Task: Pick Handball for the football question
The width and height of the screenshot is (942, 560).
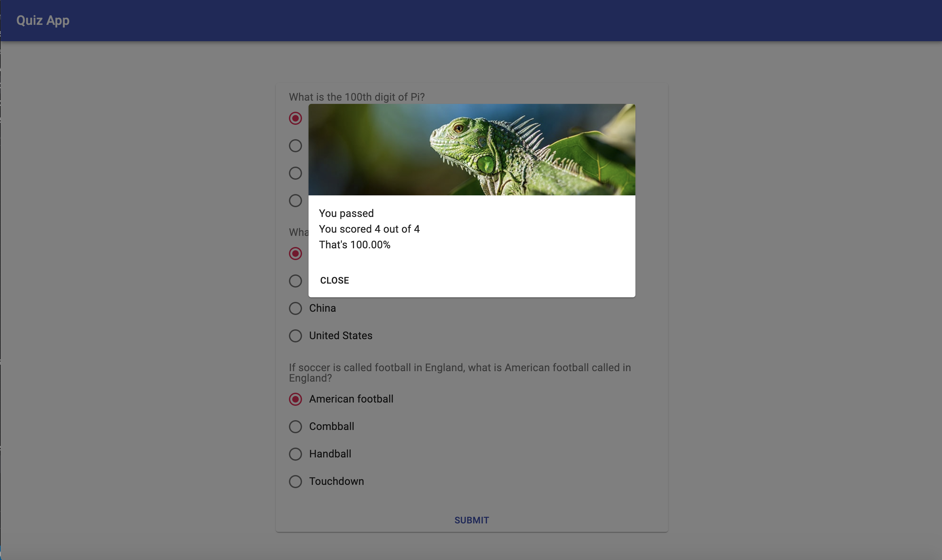Action: click(x=295, y=454)
